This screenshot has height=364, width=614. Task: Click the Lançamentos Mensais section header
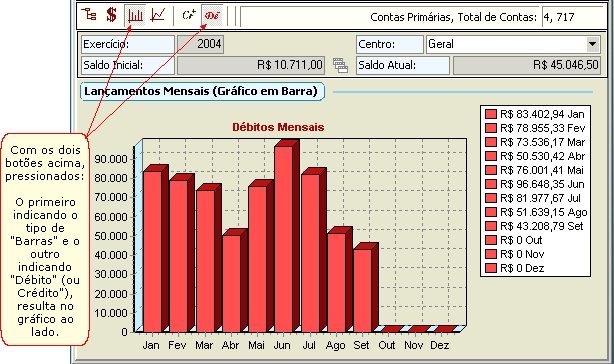pos(202,91)
